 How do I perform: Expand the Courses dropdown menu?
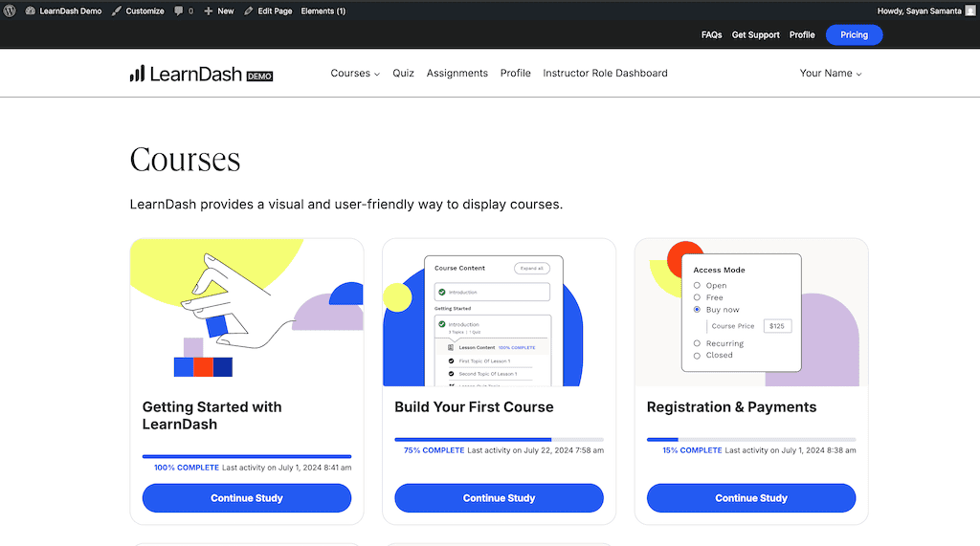click(x=355, y=73)
